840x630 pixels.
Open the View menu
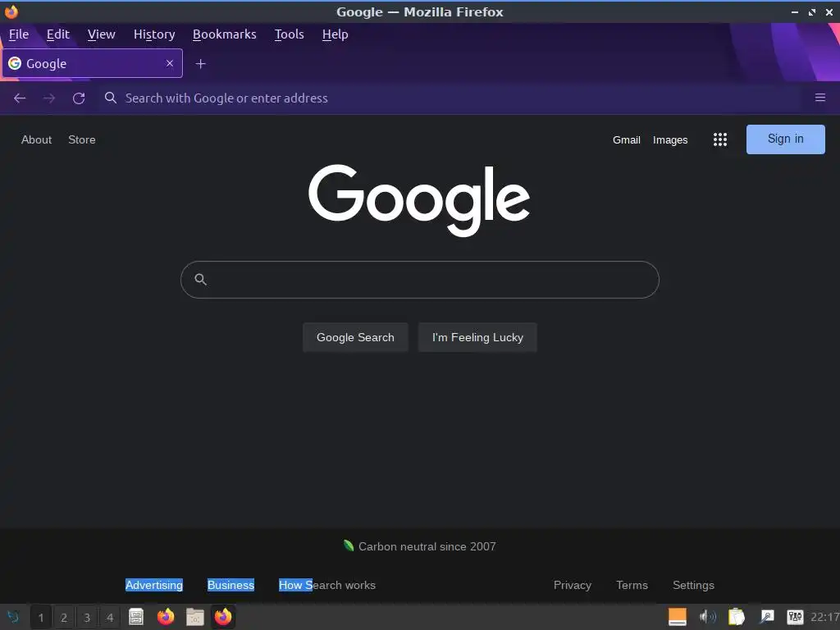coord(101,34)
